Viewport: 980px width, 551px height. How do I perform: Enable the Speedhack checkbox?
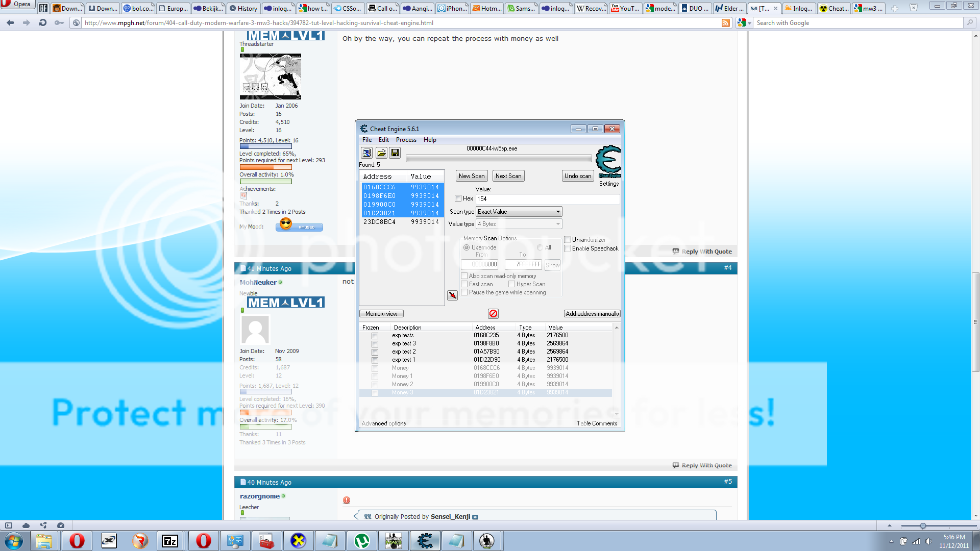pyautogui.click(x=567, y=248)
